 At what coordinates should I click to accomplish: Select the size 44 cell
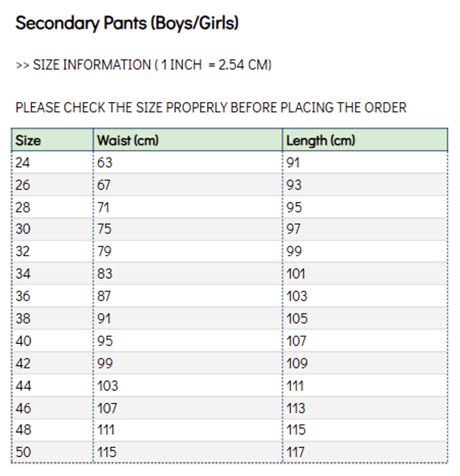click(23, 386)
